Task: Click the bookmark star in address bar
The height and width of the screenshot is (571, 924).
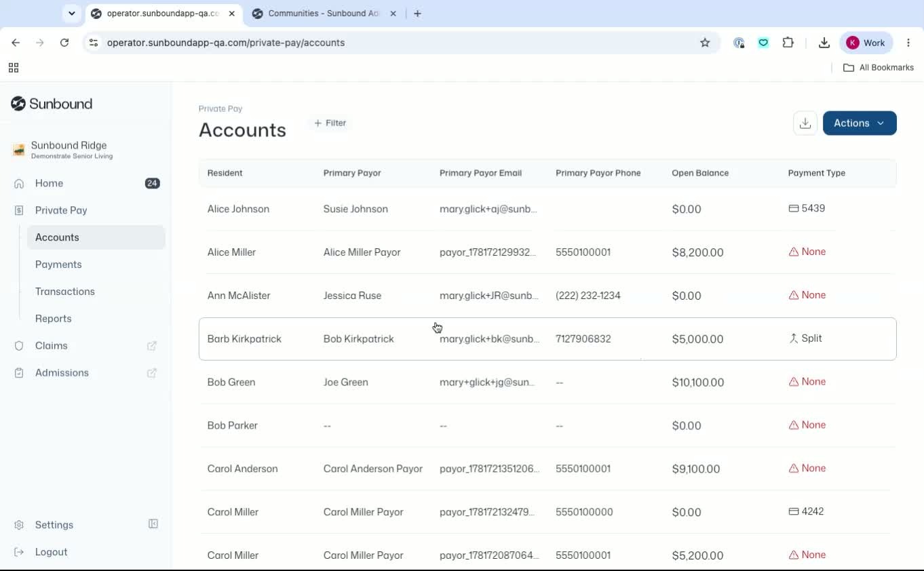Action: [x=705, y=43]
